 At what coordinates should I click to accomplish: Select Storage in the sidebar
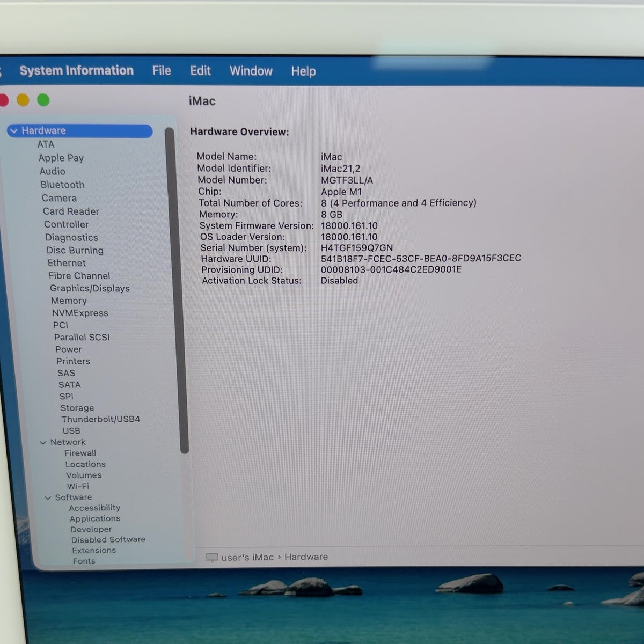(77, 408)
